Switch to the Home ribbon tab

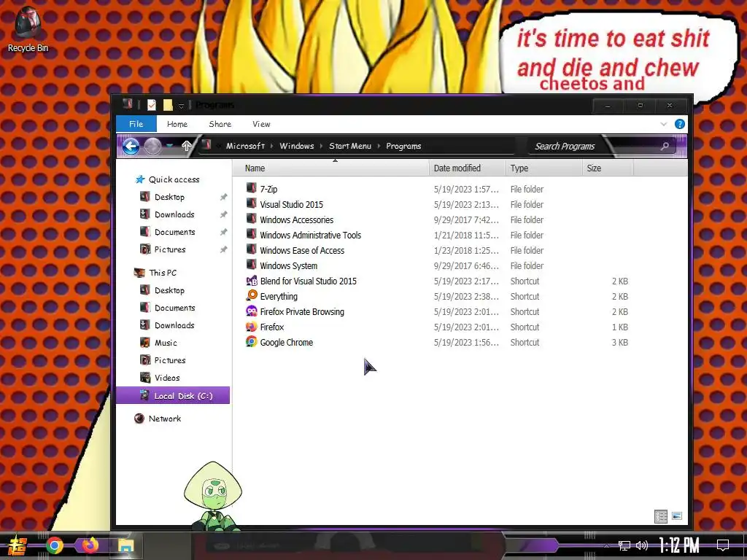pyautogui.click(x=177, y=124)
